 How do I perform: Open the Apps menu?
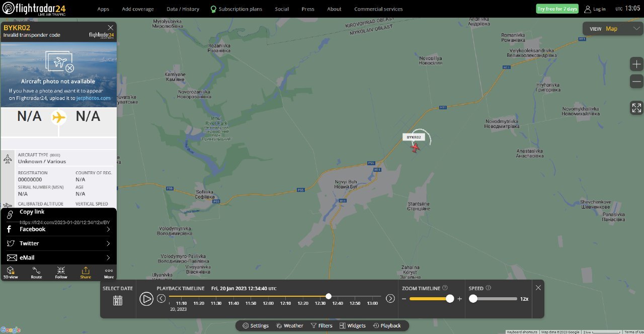(103, 9)
